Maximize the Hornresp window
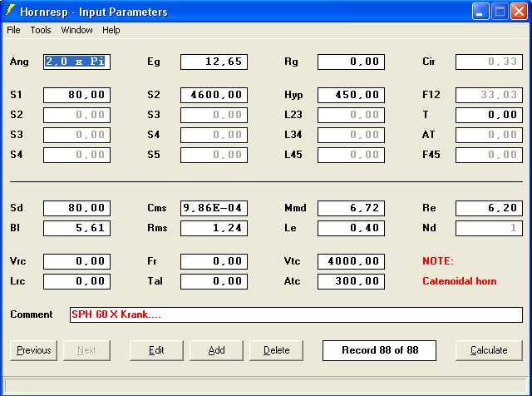The width and height of the screenshot is (532, 396). coord(500,12)
